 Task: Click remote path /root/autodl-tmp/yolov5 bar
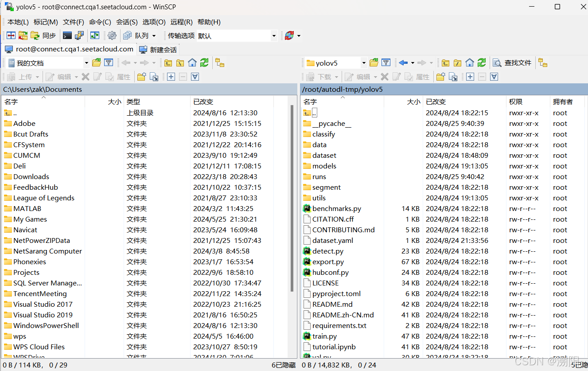(x=444, y=89)
